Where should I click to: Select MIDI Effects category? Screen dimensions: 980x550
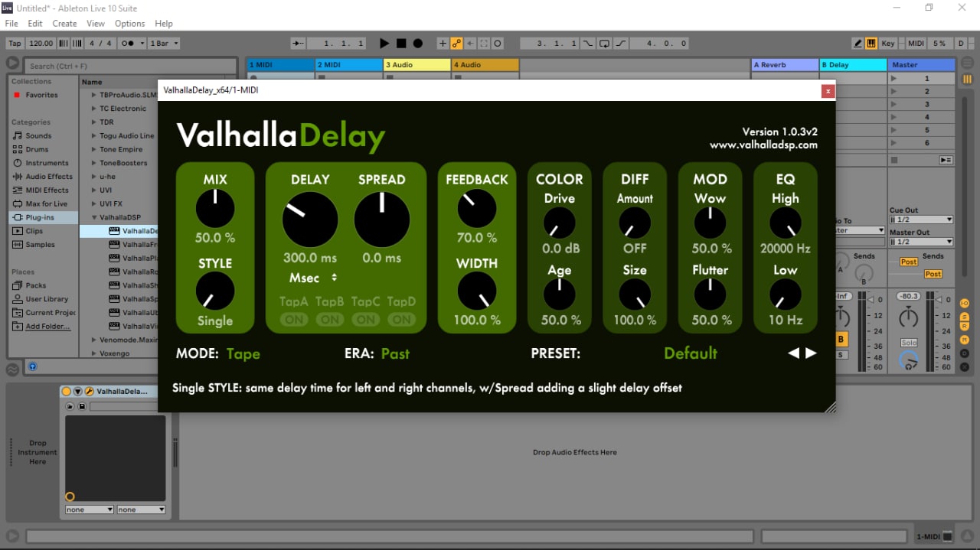pyautogui.click(x=47, y=190)
